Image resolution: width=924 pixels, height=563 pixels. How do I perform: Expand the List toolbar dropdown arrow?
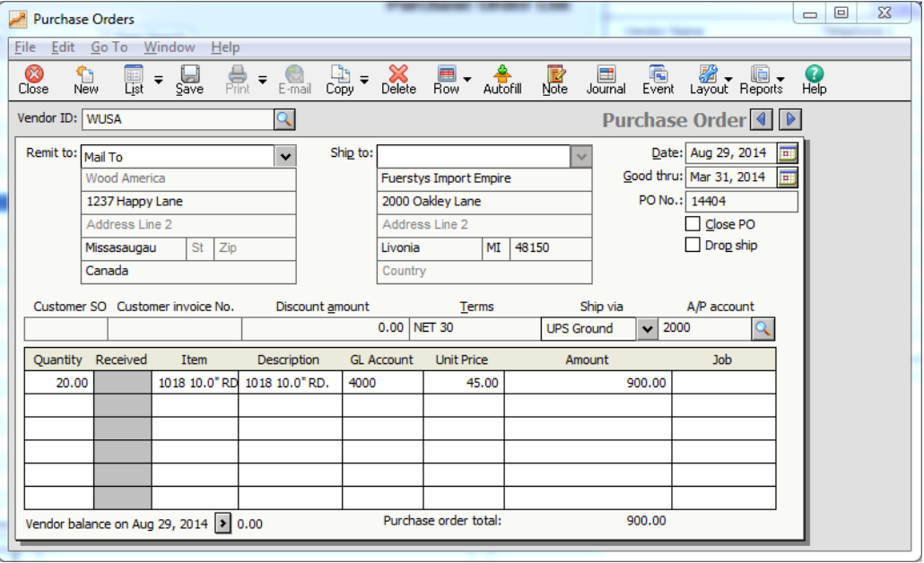click(x=159, y=80)
